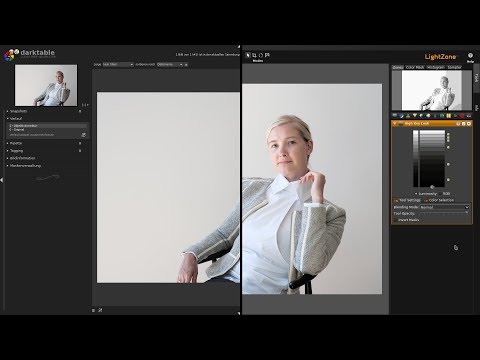The image size is (480, 360).
Task: Add the Relight tool from the tool strip
Action: click(x=401, y=115)
